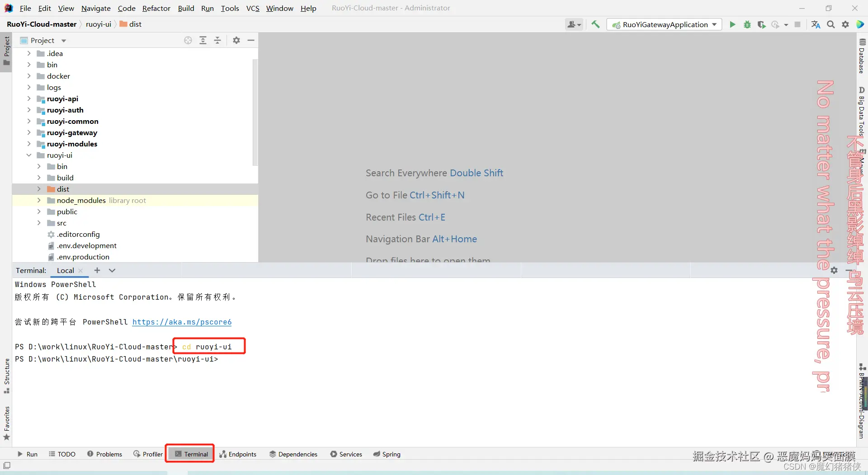Open the Big Data Tools side panel
Viewport: 868px width, 475px height.
tap(862, 111)
